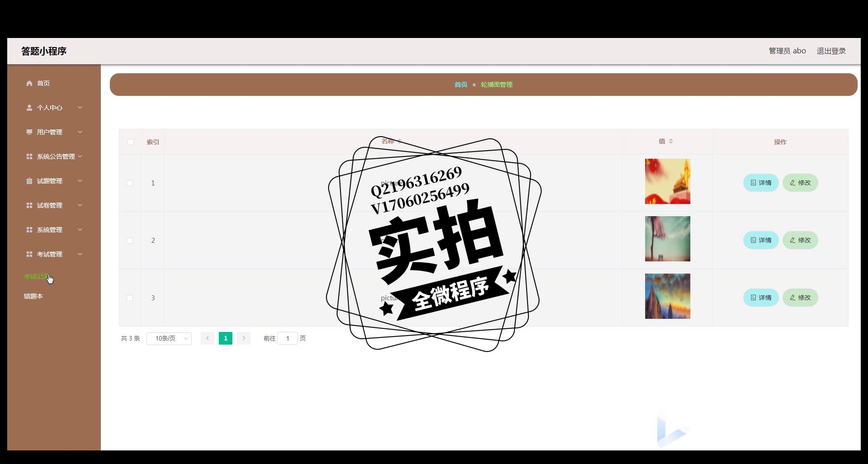
Task: Select the 考试记录 submenu item
Action: point(37,276)
